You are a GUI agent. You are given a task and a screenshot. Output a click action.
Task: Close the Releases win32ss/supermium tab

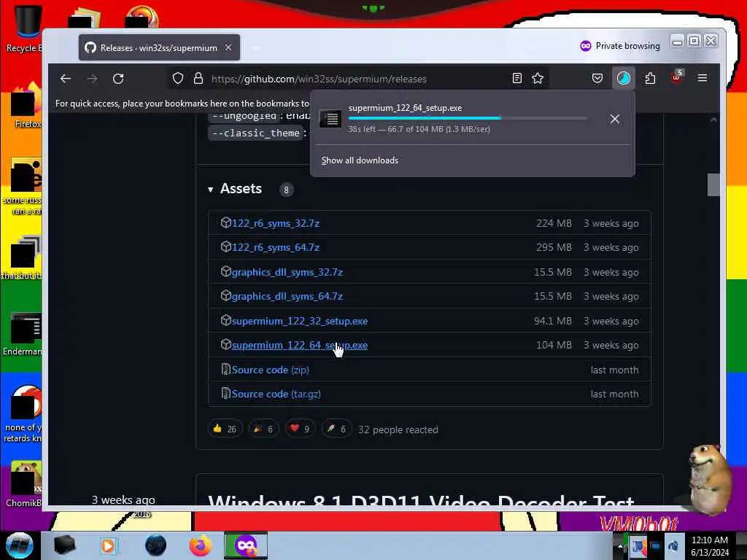pos(228,47)
